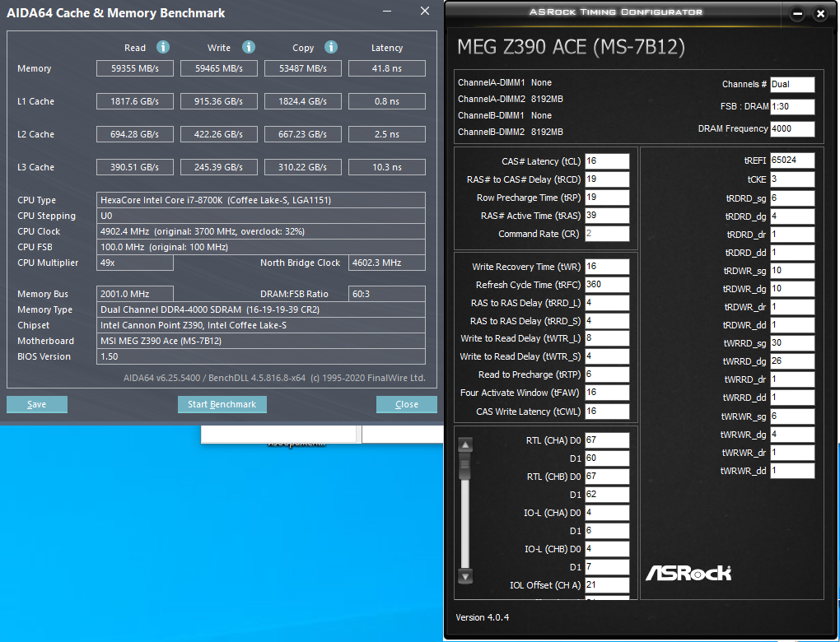840x642 pixels.
Task: Click the FSB : DRAM field showing 1:30
Action: point(792,106)
